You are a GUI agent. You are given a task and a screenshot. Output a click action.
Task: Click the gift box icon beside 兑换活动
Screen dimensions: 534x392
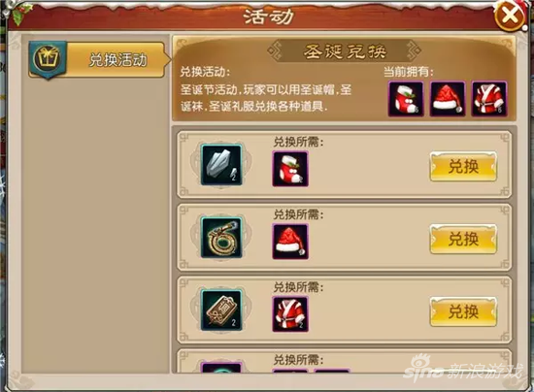[48, 59]
